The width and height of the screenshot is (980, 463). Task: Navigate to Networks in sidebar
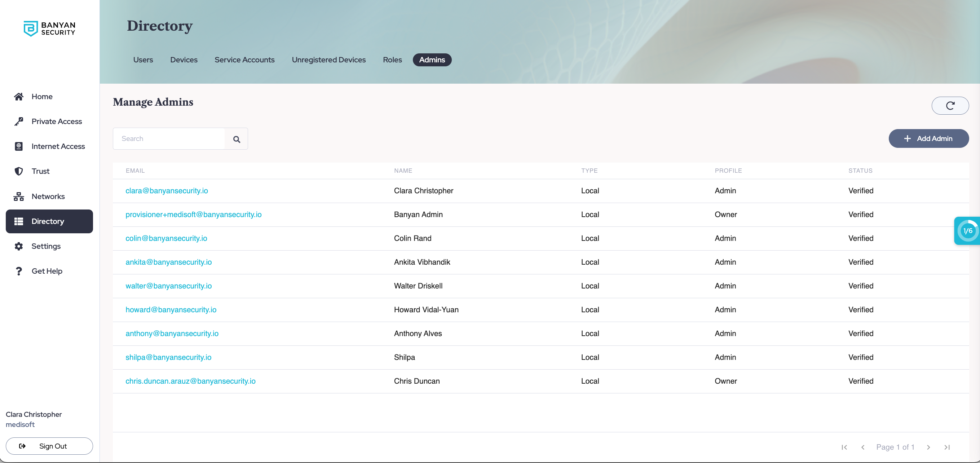(48, 196)
